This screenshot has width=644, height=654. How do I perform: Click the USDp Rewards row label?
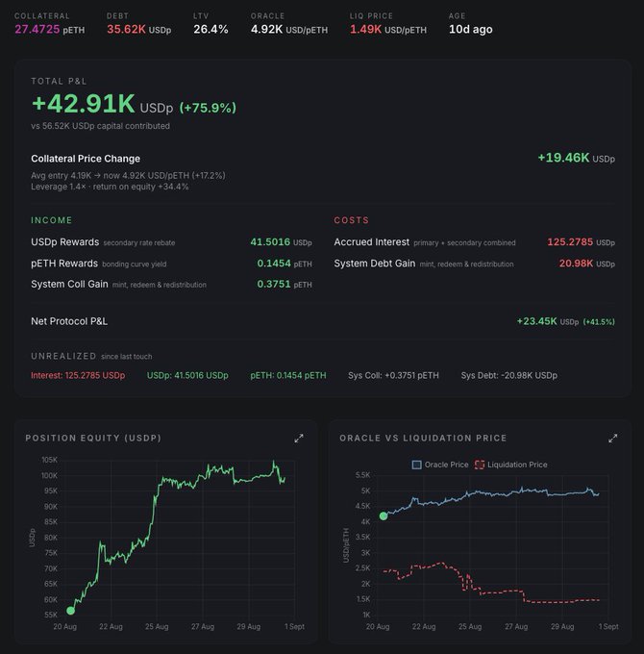pos(65,242)
